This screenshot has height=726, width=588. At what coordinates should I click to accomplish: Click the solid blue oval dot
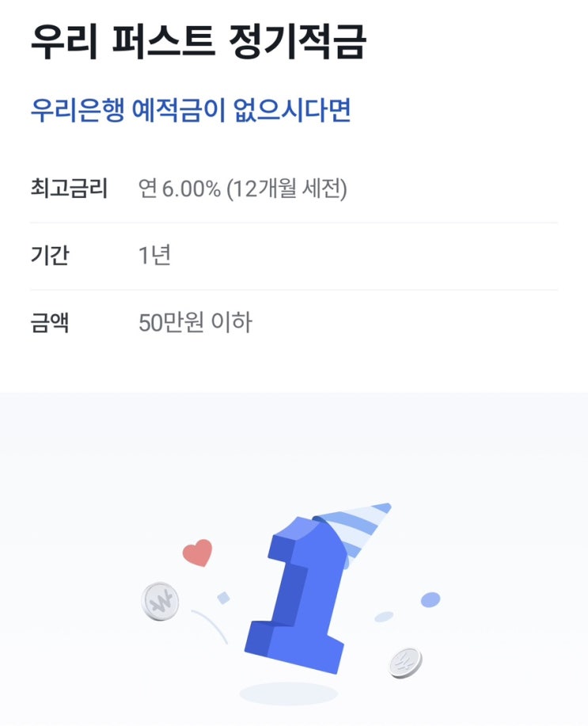(x=430, y=599)
